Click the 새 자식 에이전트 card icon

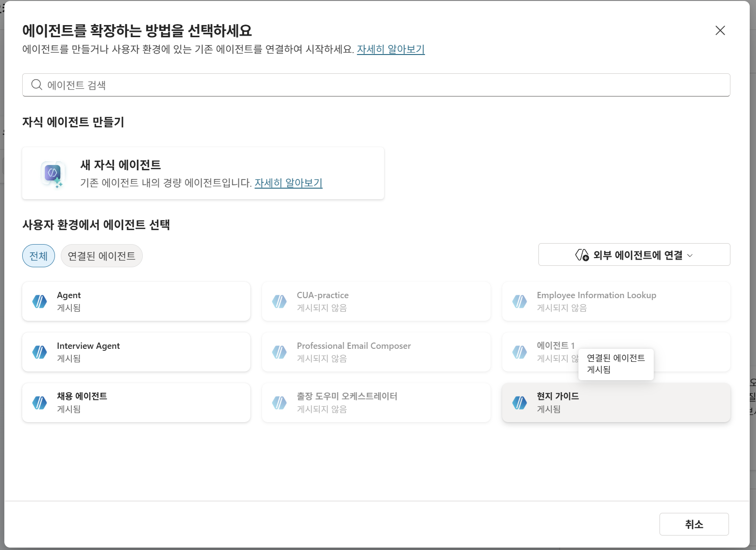click(x=52, y=174)
